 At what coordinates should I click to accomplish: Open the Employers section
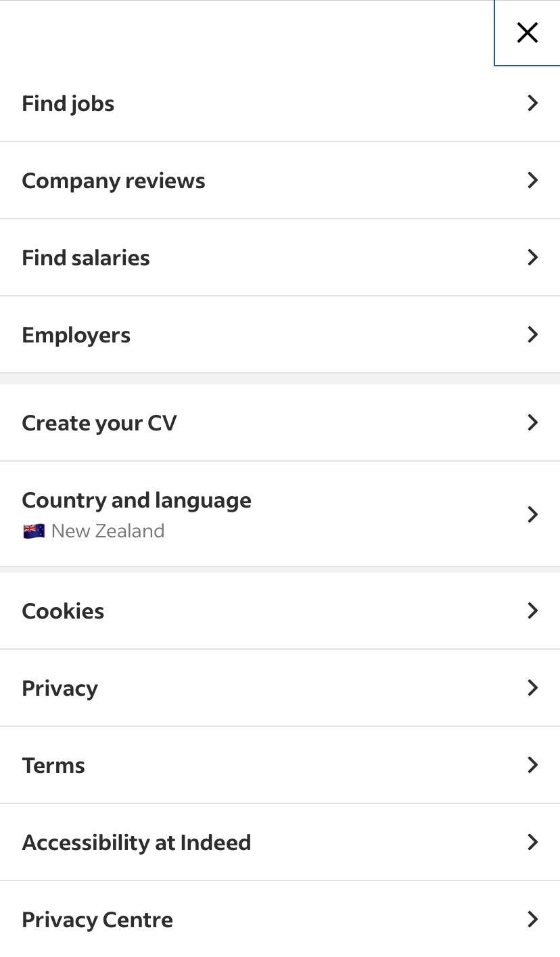[76, 335]
